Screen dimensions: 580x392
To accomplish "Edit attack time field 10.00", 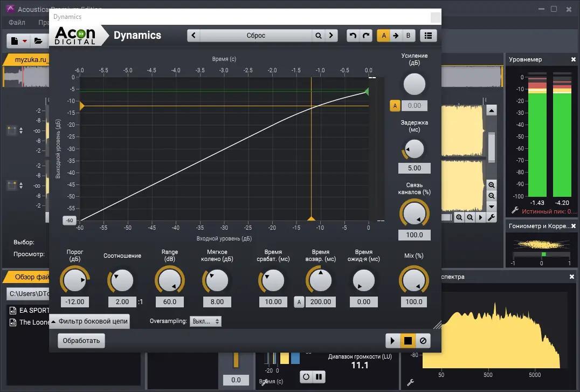I will pyautogui.click(x=273, y=302).
